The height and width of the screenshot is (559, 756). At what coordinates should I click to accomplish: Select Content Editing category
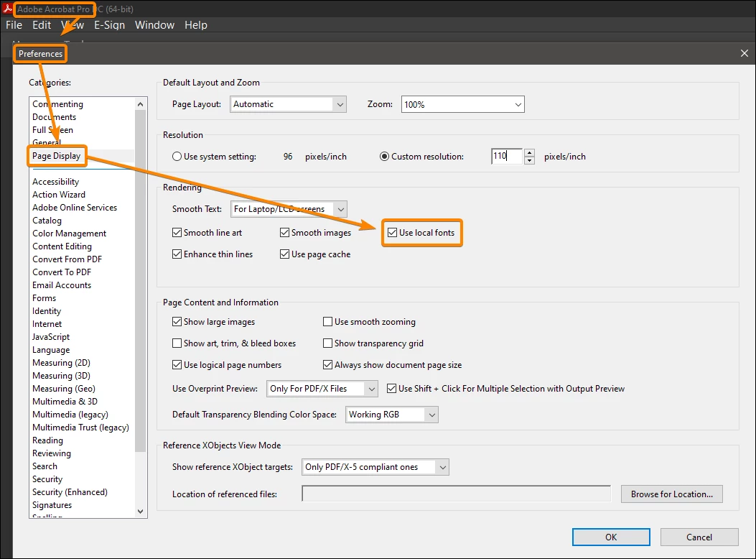click(62, 246)
